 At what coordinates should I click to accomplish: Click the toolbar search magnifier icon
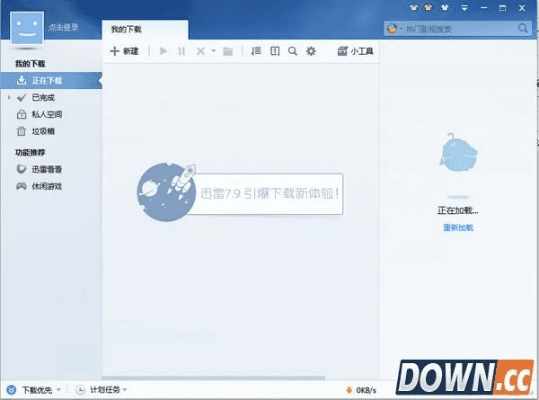tap(293, 51)
